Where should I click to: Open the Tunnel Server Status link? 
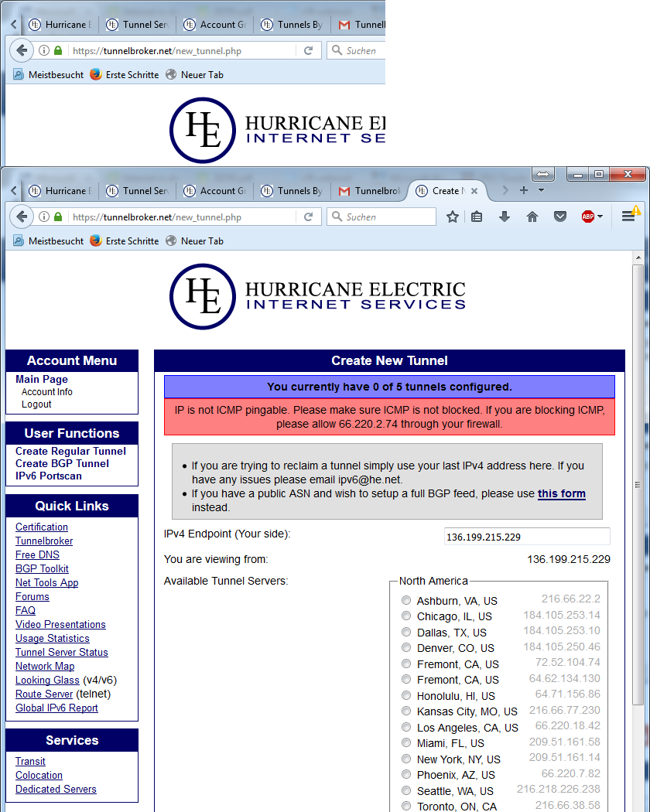(x=62, y=653)
